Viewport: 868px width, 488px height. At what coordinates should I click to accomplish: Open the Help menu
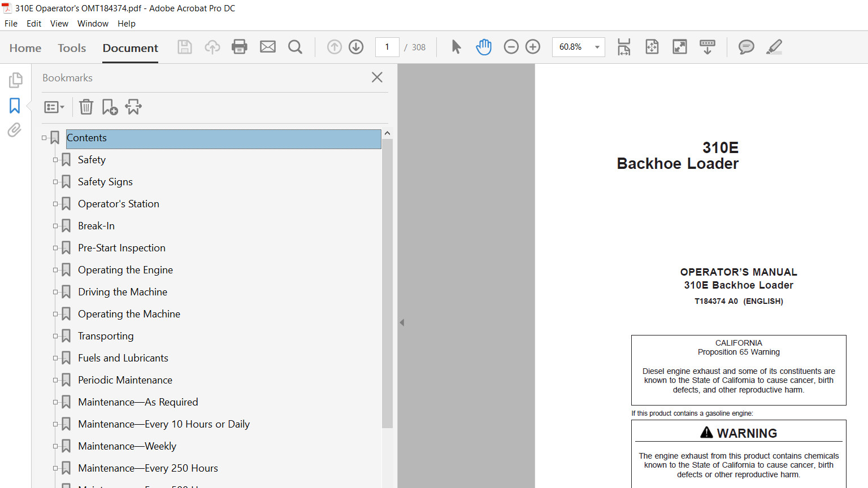coord(127,24)
